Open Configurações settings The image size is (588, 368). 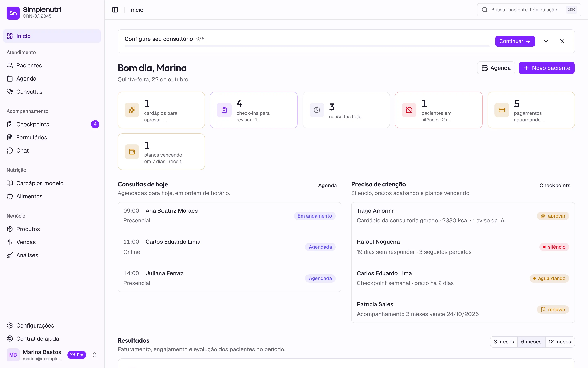(x=52, y=325)
